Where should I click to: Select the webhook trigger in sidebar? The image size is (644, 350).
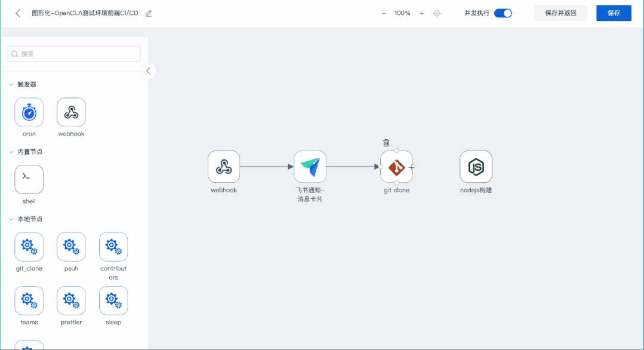pos(71,112)
